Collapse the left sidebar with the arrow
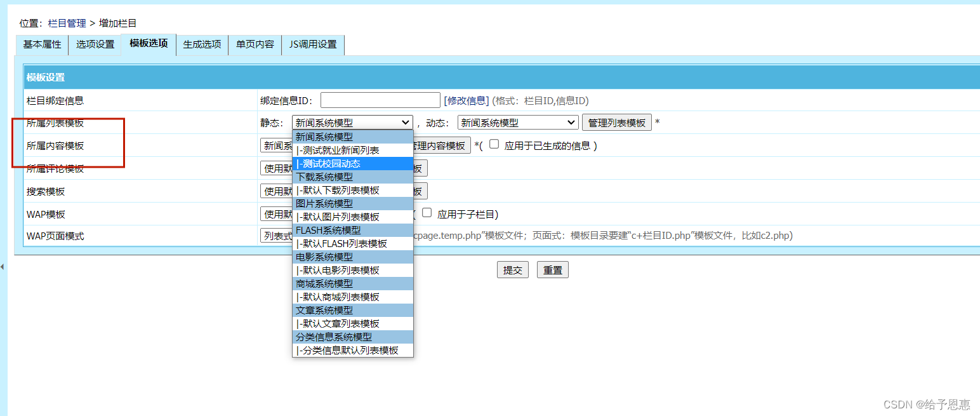 (x=4, y=267)
